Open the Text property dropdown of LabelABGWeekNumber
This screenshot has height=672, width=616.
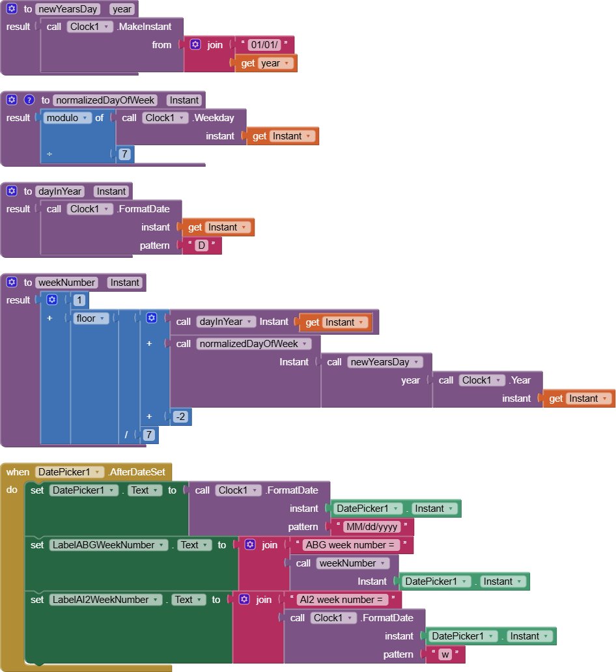coord(195,545)
